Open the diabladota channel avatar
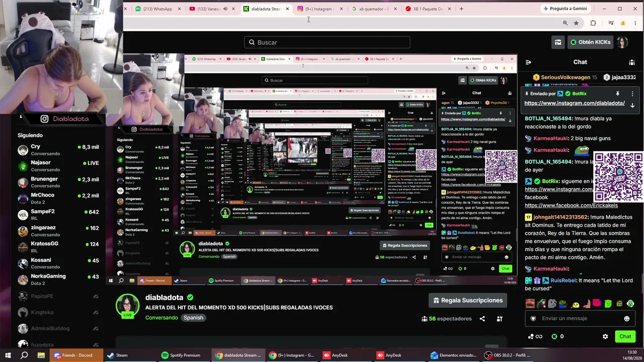This screenshot has width=644, height=362. [x=127, y=306]
